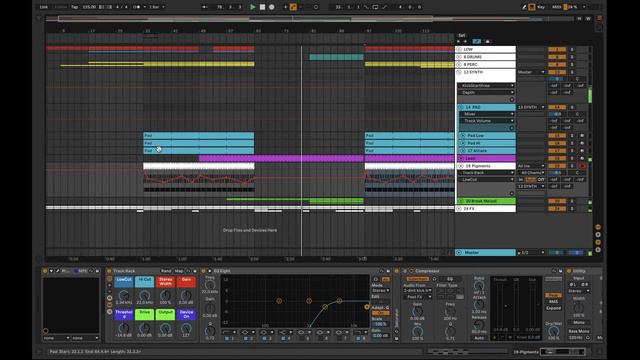Open the Depth parameter chooser dropdown
Image resolution: width=640 pixels, height=360 pixels.
tap(486, 93)
